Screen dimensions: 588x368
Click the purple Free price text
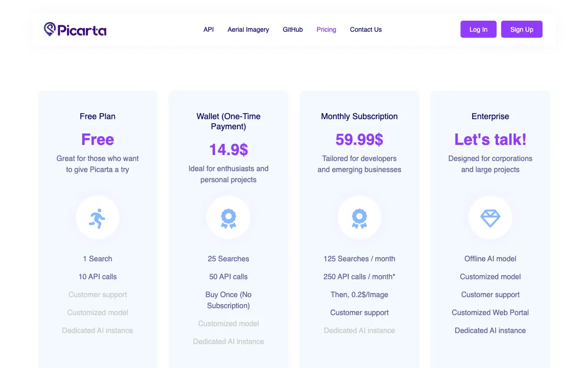tap(97, 139)
